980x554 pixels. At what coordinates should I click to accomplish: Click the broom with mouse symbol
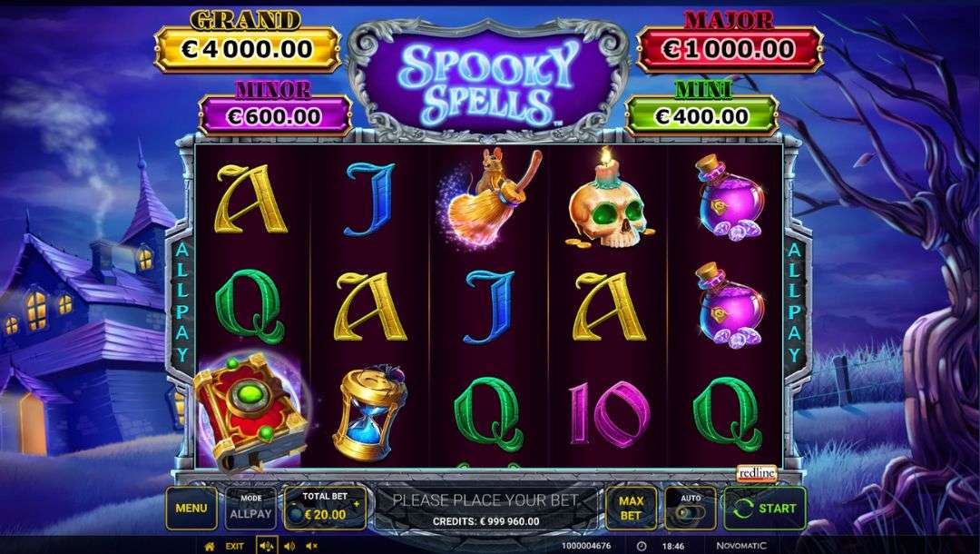pyautogui.click(x=491, y=199)
